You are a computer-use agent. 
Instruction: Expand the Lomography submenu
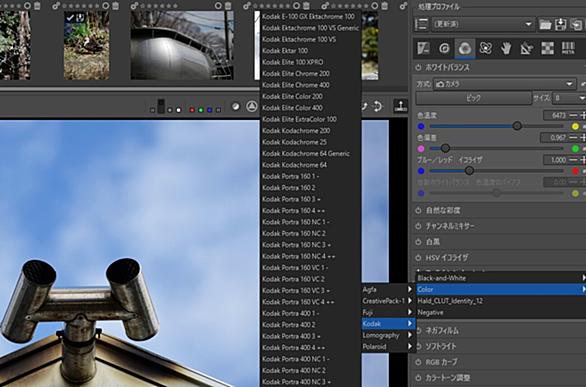coord(388,335)
